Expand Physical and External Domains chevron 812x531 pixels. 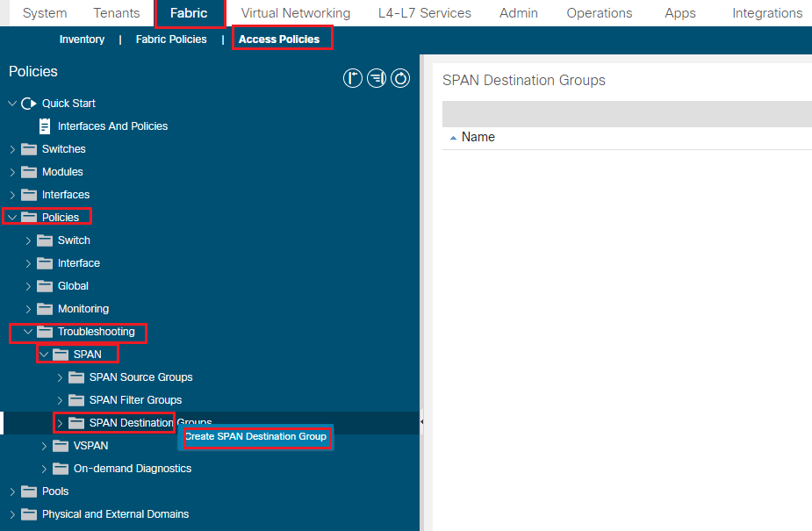(x=12, y=514)
